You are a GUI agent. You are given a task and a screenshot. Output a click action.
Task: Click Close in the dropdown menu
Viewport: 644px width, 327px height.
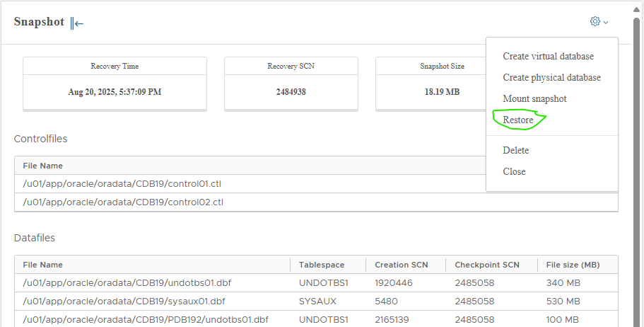tap(514, 171)
